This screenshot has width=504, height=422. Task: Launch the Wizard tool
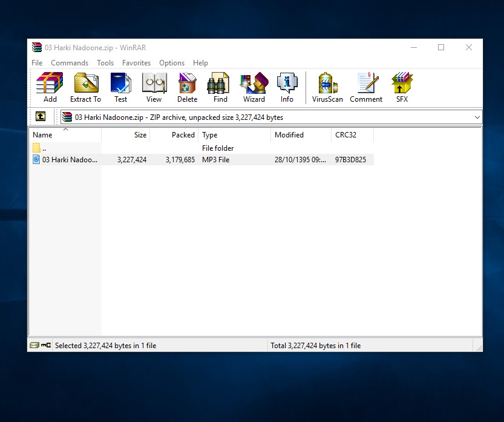254,87
